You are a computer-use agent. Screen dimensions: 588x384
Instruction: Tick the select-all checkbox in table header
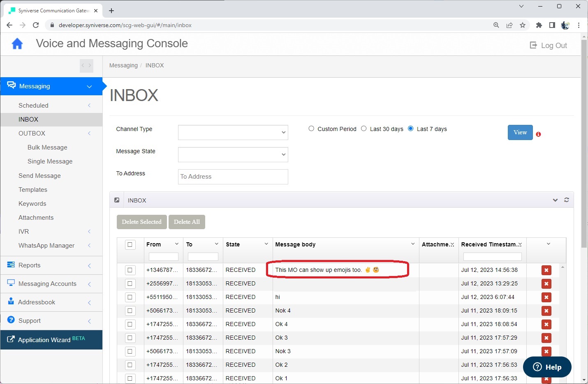click(x=130, y=245)
